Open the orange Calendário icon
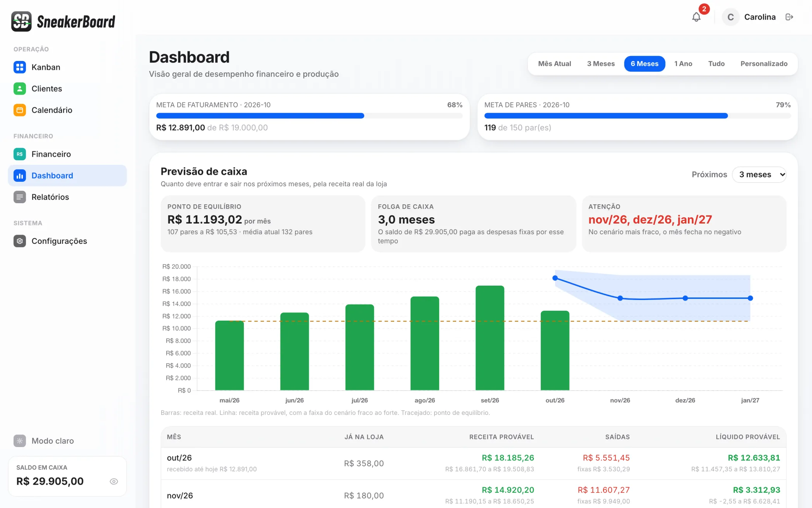 click(x=20, y=110)
